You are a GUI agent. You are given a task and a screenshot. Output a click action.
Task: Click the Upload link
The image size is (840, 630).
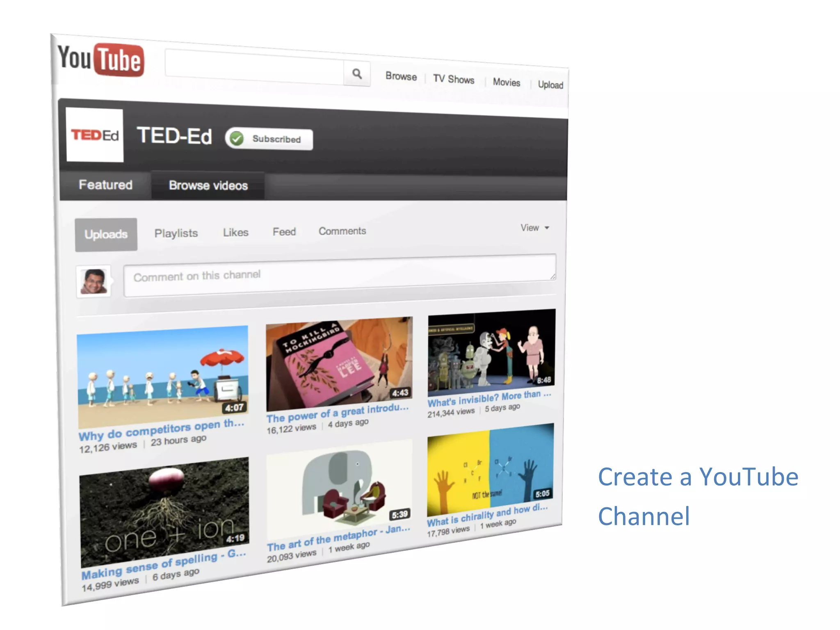point(550,84)
